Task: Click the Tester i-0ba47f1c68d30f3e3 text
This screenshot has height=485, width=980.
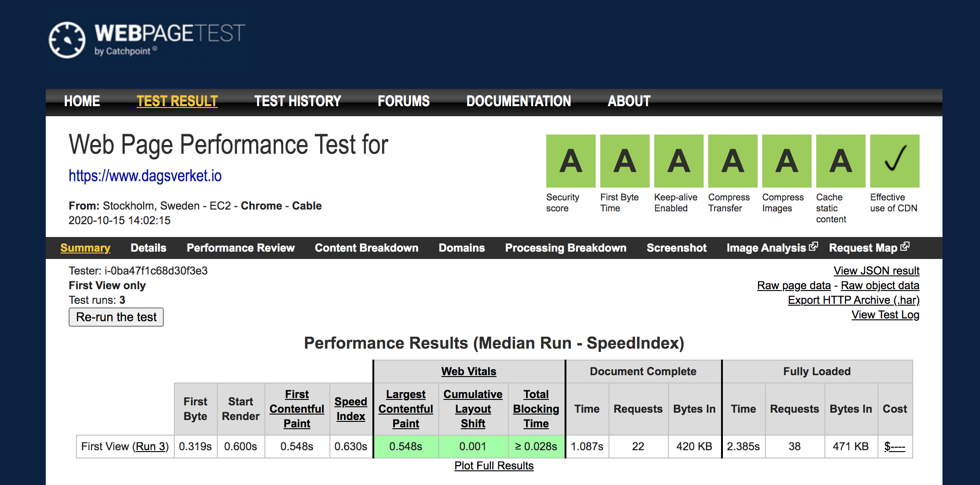Action: coord(138,271)
